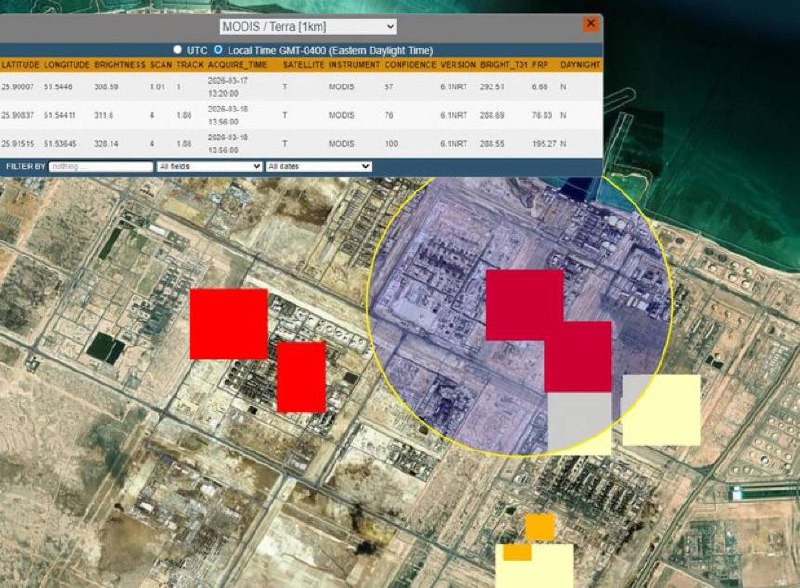
Task: Click the large red fire pixel on left
Action: pyautogui.click(x=229, y=323)
